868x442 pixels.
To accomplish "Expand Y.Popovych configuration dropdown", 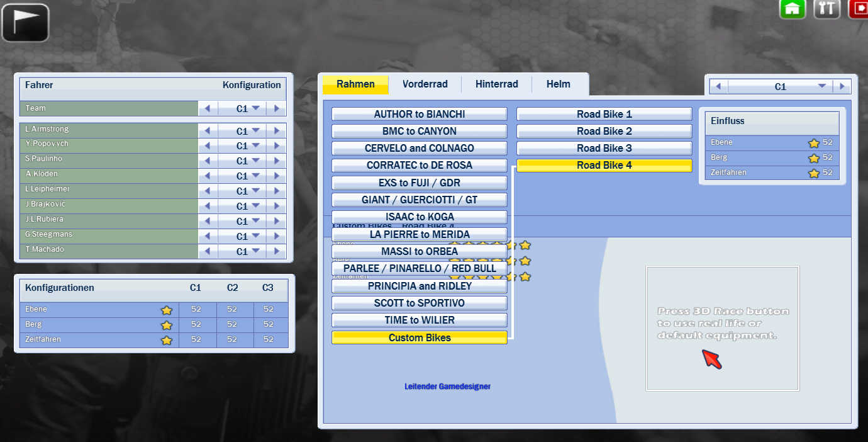I will pyautogui.click(x=248, y=146).
